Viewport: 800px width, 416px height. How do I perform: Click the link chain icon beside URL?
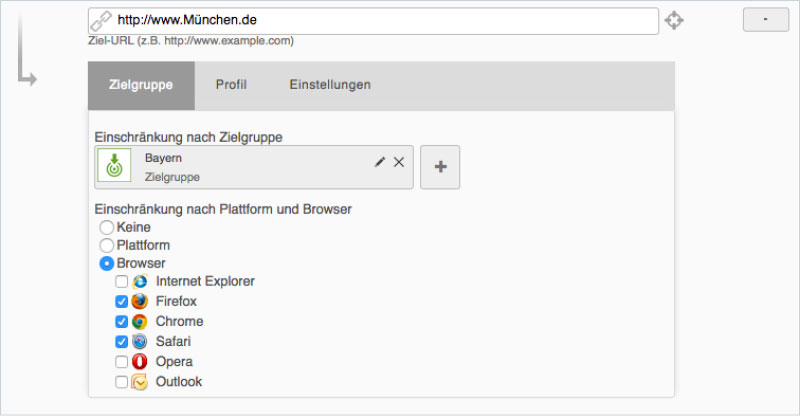pyautogui.click(x=101, y=20)
